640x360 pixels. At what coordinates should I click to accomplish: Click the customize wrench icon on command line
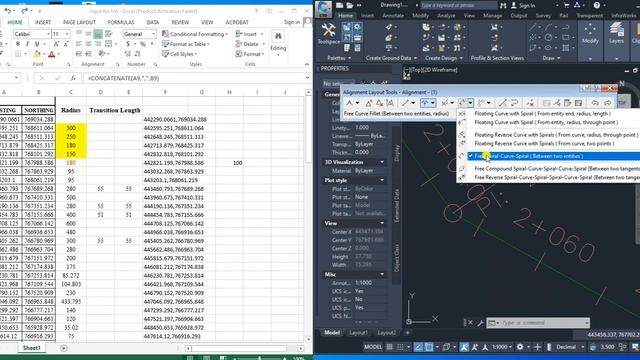480,323
